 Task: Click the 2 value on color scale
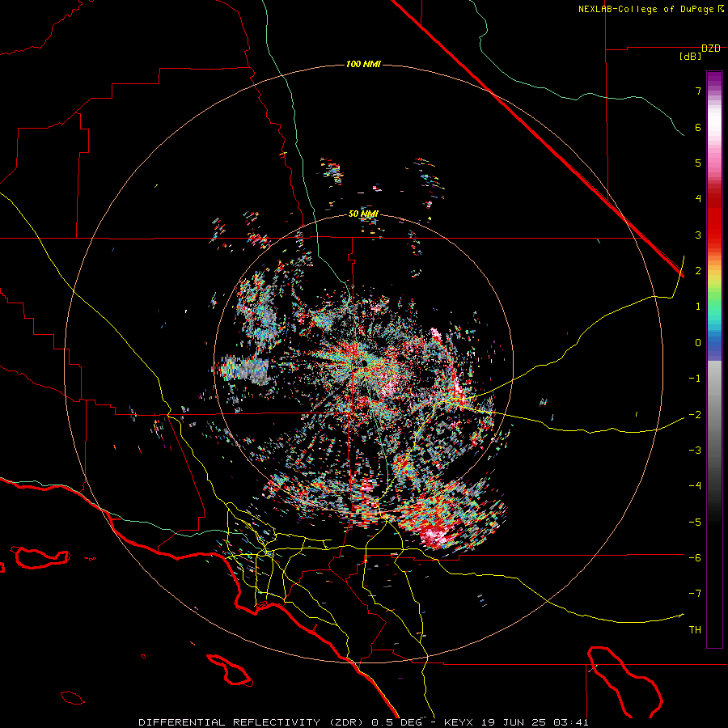pyautogui.click(x=698, y=271)
